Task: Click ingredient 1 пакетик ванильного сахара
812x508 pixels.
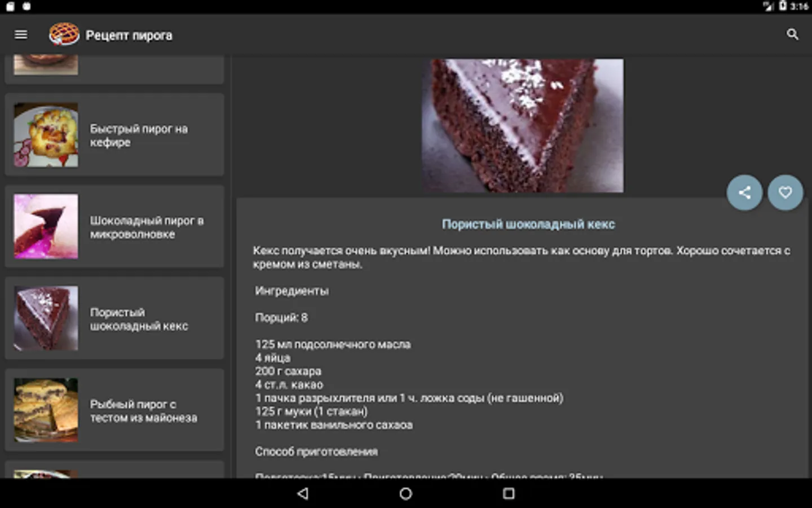Action: click(x=334, y=425)
